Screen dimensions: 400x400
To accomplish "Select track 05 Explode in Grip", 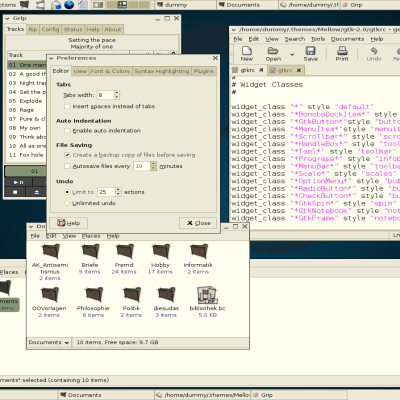I will (27, 101).
